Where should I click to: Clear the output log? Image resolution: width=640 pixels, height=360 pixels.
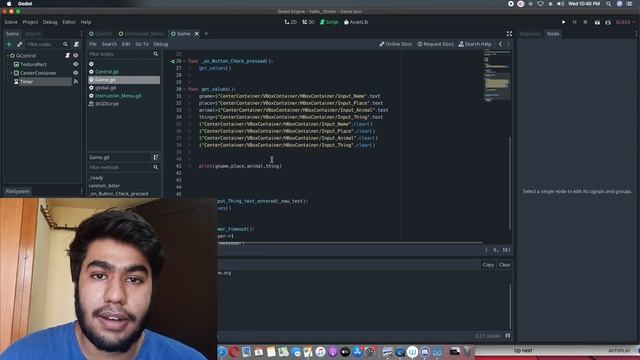[504, 265]
